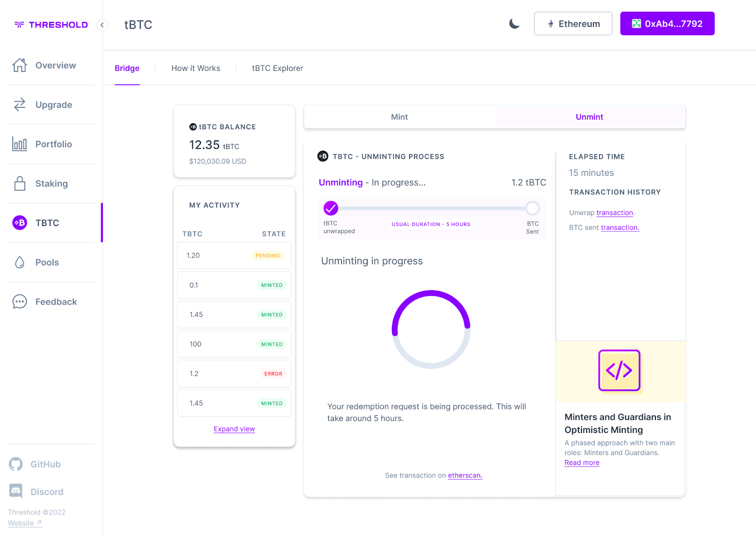
Task: Click the Ethereum diamond icon
Action: click(551, 24)
